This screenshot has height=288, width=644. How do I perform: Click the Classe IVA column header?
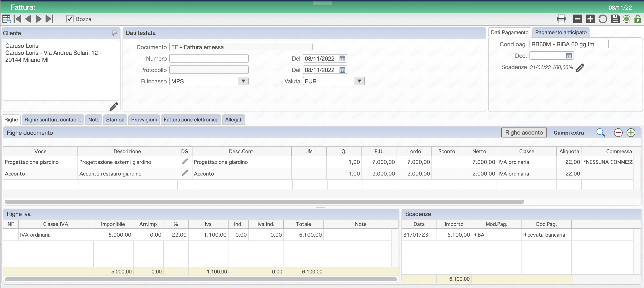coord(55,224)
